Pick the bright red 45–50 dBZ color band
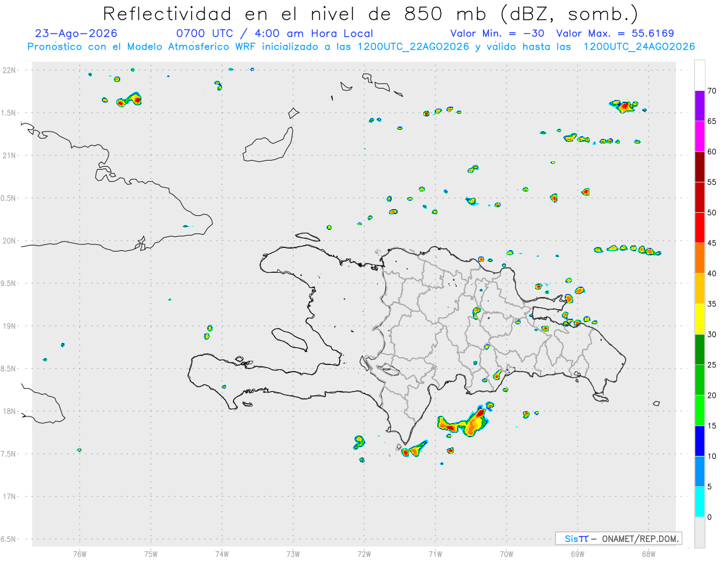728x562 pixels. coord(699,228)
